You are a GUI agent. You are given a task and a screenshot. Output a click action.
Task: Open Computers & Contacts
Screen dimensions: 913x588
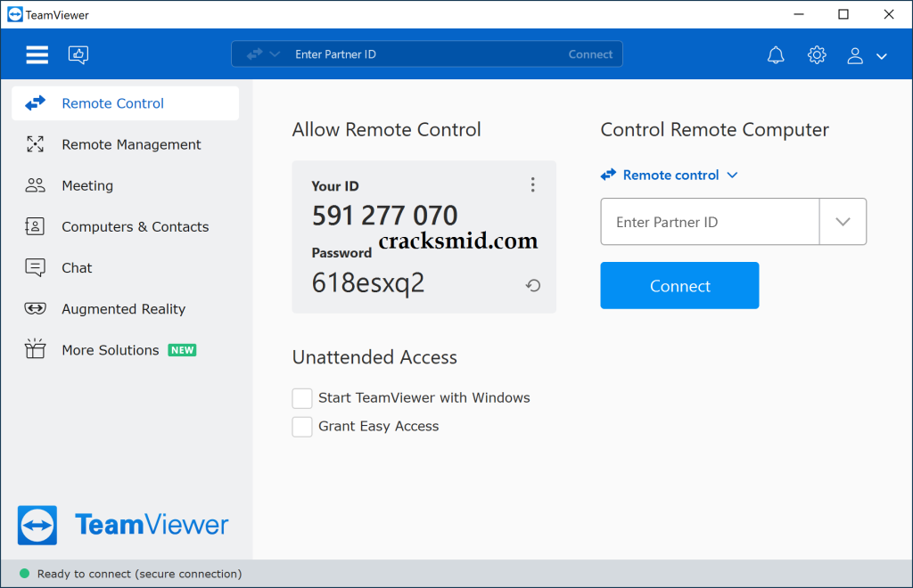pos(125,227)
